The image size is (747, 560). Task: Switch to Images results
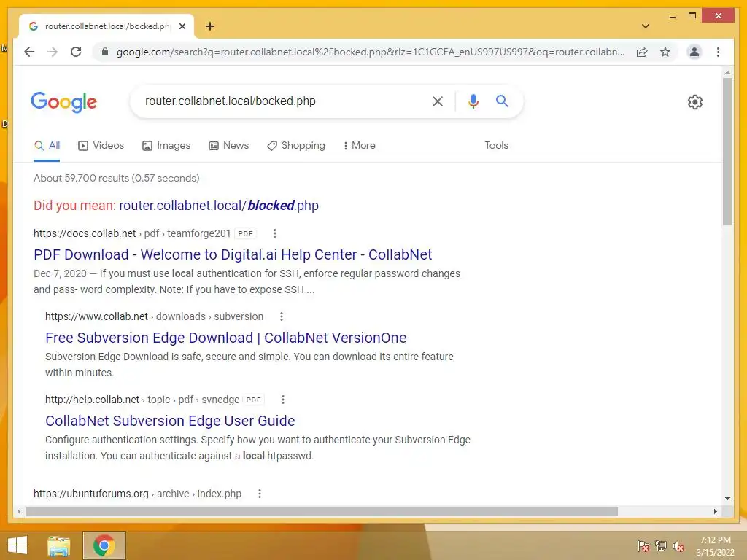click(166, 146)
